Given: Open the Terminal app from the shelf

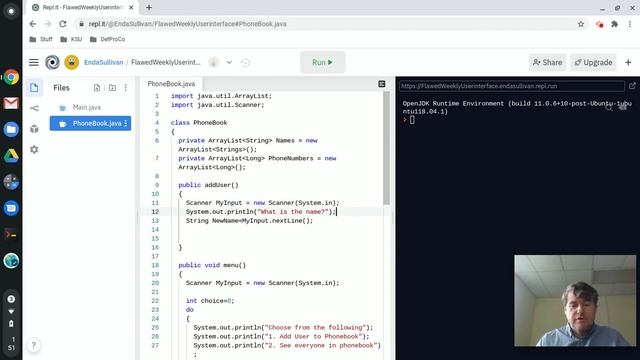Looking at the screenshot, I should click(11, 235).
